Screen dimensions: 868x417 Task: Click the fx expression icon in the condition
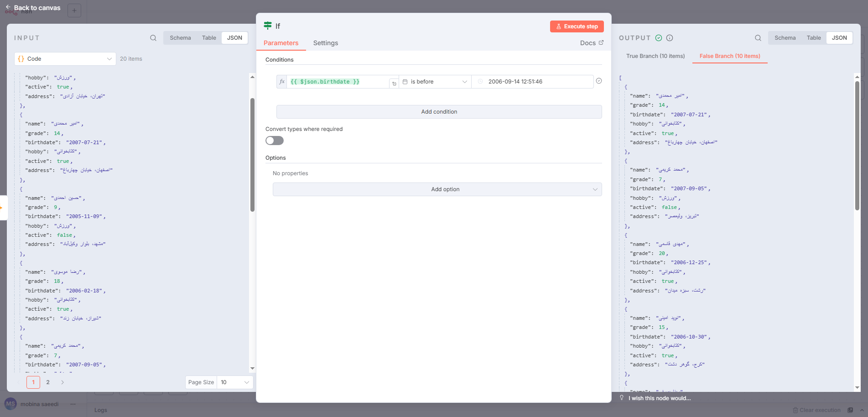pyautogui.click(x=282, y=82)
